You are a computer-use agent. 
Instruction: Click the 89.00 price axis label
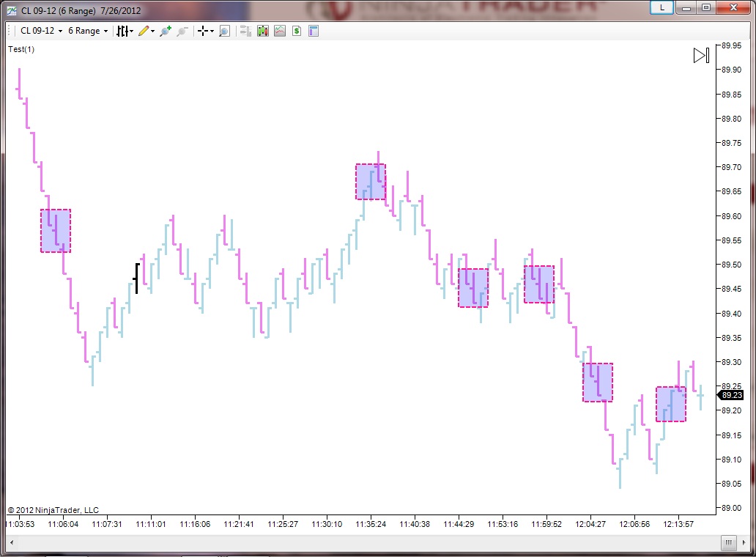coord(731,507)
